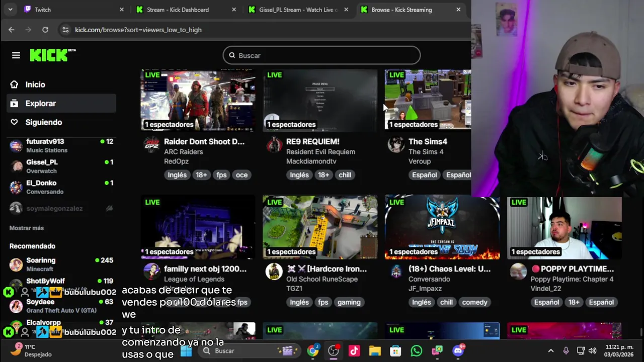Open POPPY PLAYTIME stream thumbnail

tap(565, 228)
